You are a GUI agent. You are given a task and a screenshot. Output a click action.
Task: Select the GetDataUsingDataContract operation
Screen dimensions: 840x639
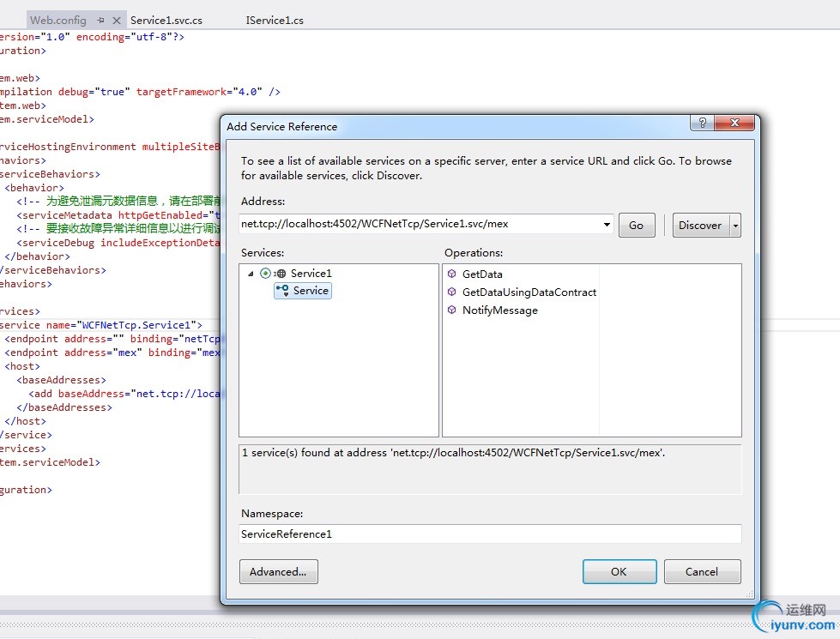(x=529, y=292)
